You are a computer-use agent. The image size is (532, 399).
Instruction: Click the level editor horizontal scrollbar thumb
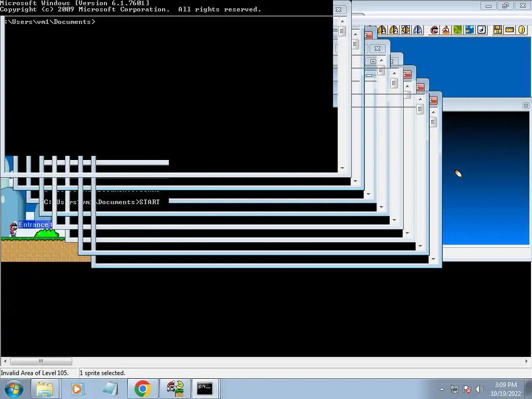(41, 361)
